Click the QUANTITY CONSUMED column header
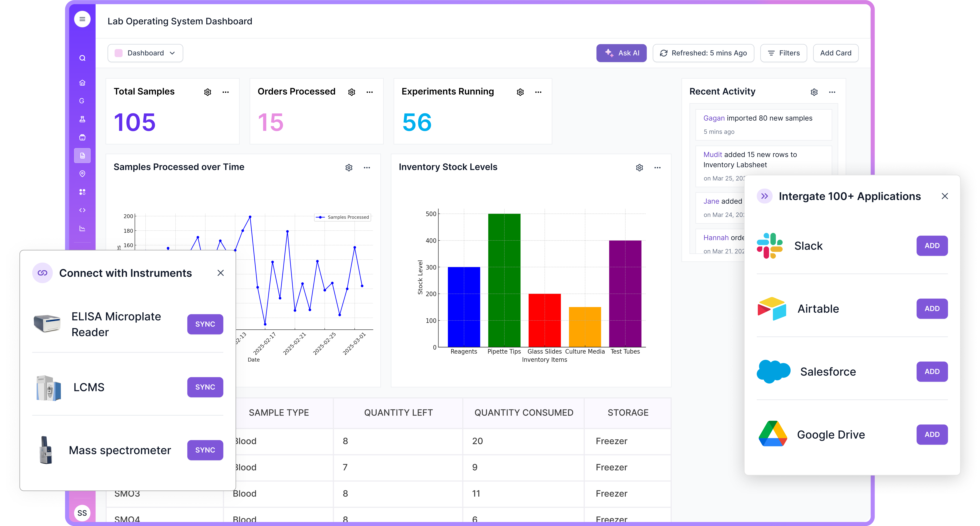This screenshot has height=526, width=980. click(x=524, y=413)
